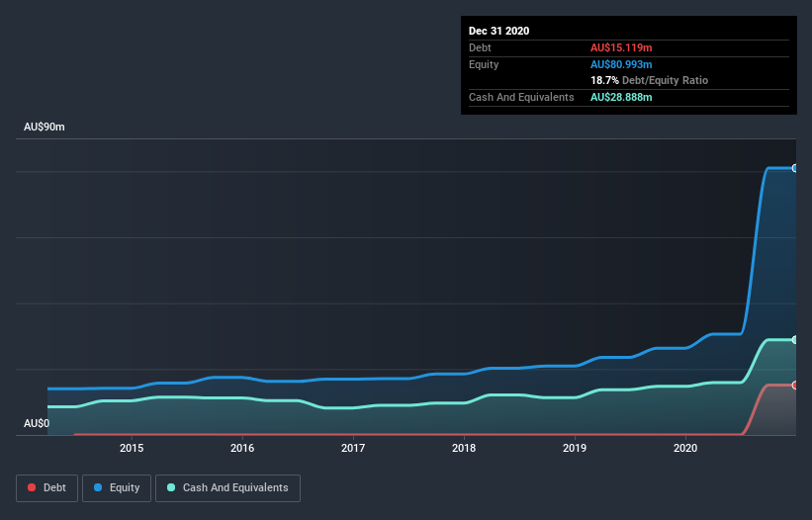This screenshot has height=520, width=812.
Task: Click the Debt line end marker dot
Action: pyautogui.click(x=794, y=385)
